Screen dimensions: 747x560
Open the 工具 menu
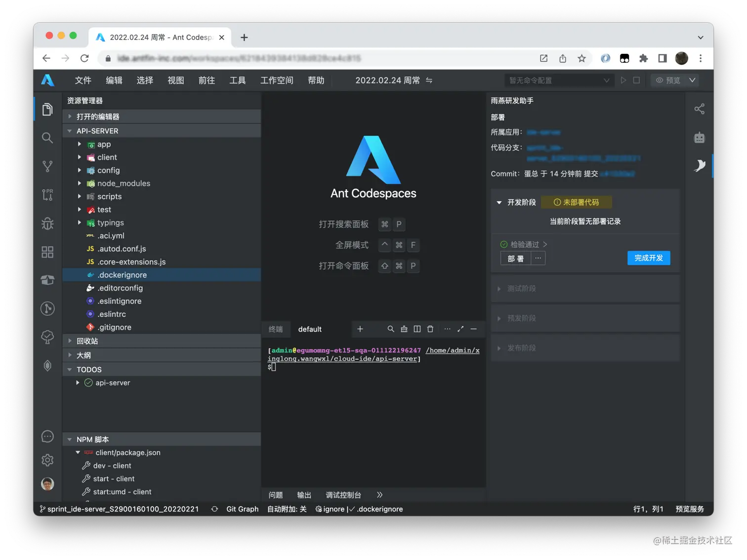(x=237, y=80)
